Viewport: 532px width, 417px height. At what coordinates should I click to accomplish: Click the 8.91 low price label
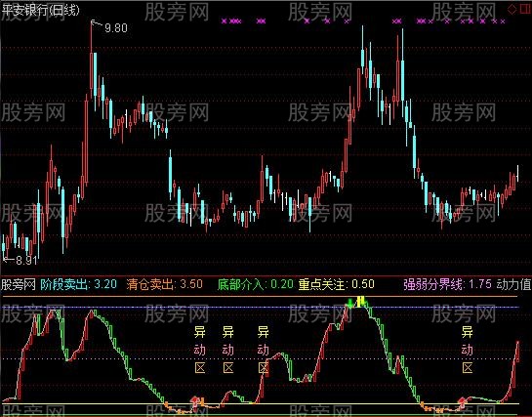coord(26,261)
